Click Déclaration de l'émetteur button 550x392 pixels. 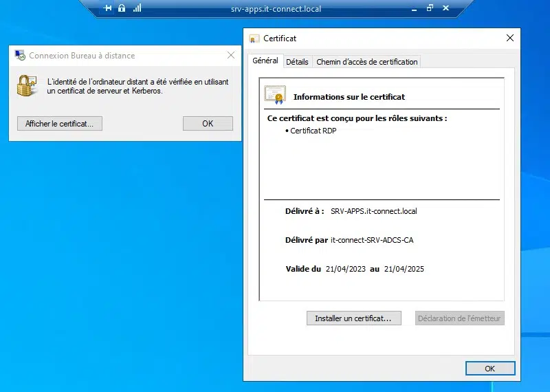coord(459,318)
